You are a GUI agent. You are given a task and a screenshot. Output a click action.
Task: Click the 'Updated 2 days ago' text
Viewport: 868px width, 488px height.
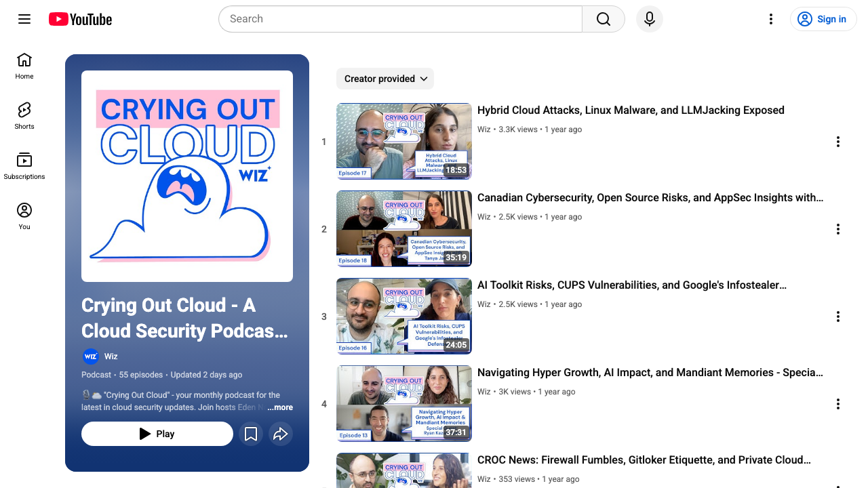(206, 375)
